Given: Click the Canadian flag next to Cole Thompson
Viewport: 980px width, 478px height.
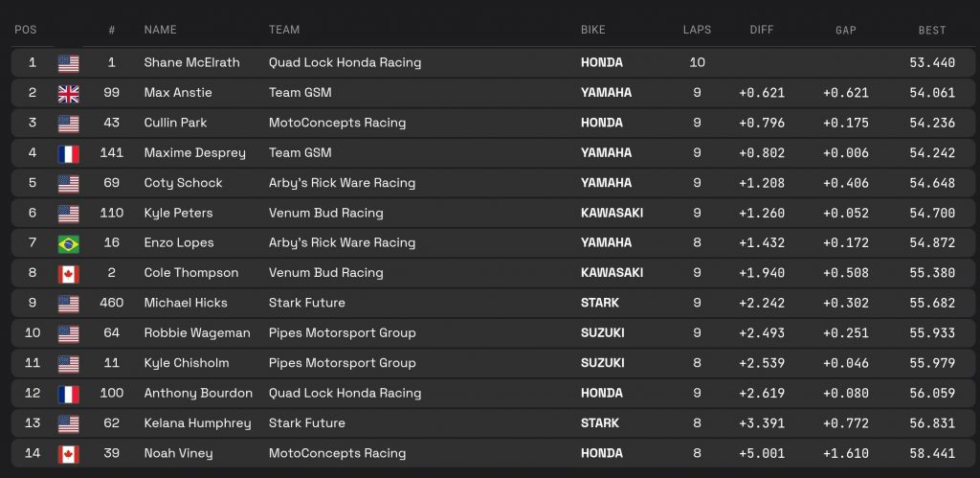Looking at the screenshot, I should [69, 273].
